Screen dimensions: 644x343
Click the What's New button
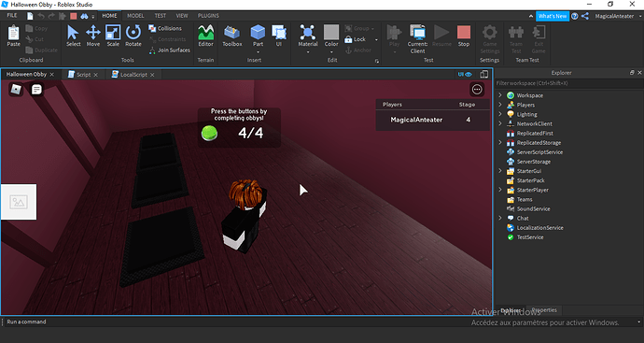click(553, 16)
